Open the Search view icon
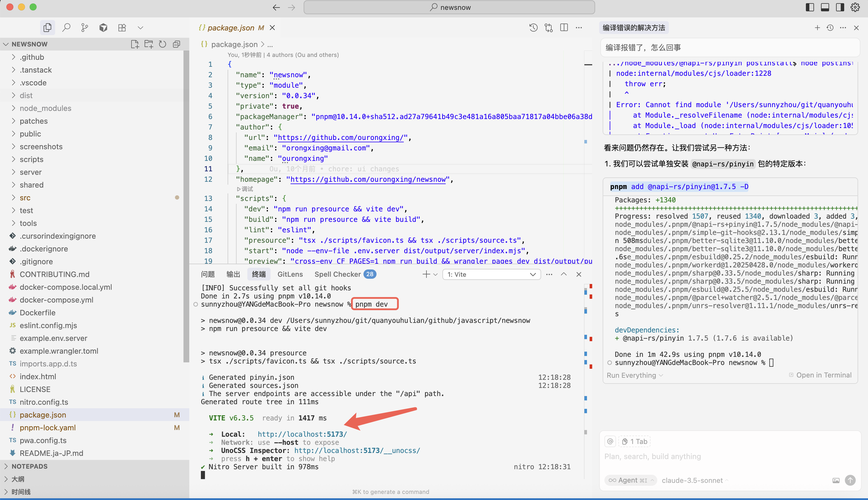The width and height of the screenshot is (868, 500). pos(66,28)
